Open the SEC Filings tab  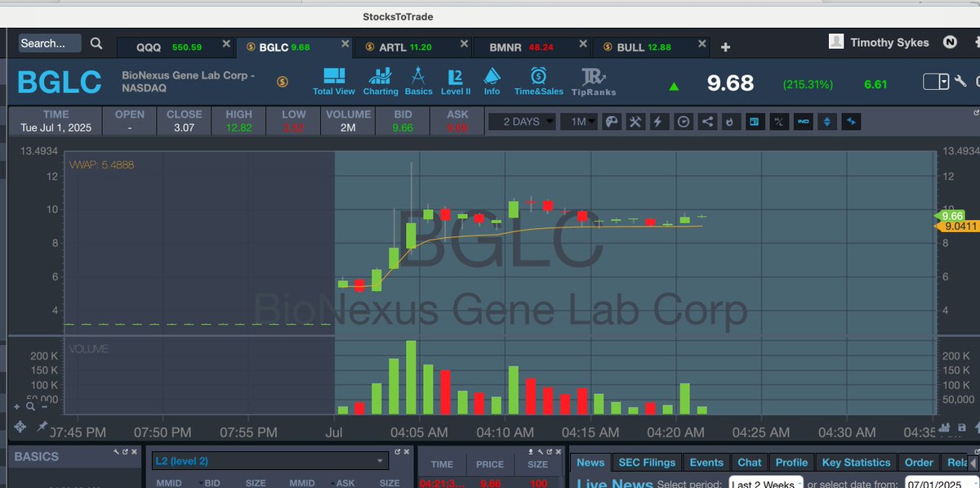[x=647, y=462]
